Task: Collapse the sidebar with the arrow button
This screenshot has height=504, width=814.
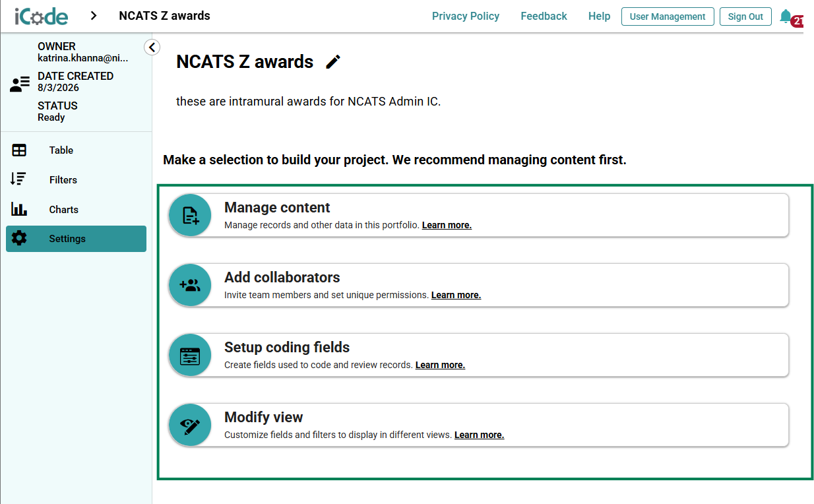Action: pyautogui.click(x=152, y=47)
